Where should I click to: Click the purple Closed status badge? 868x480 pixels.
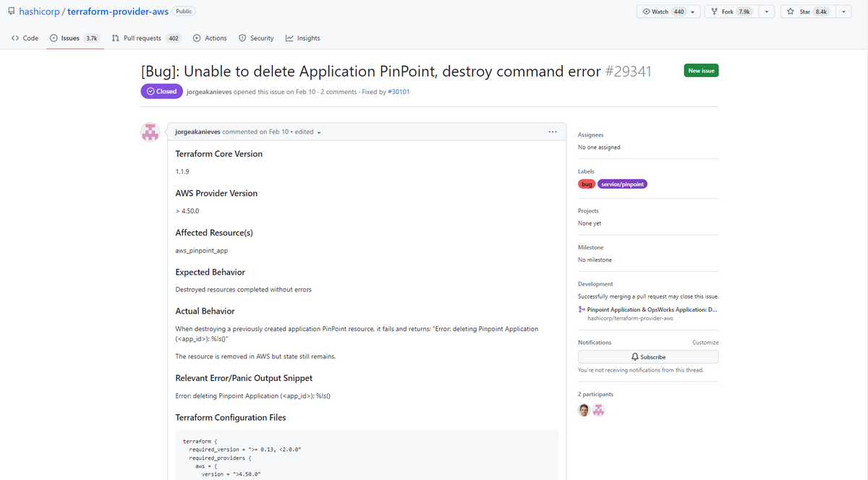[x=161, y=92]
